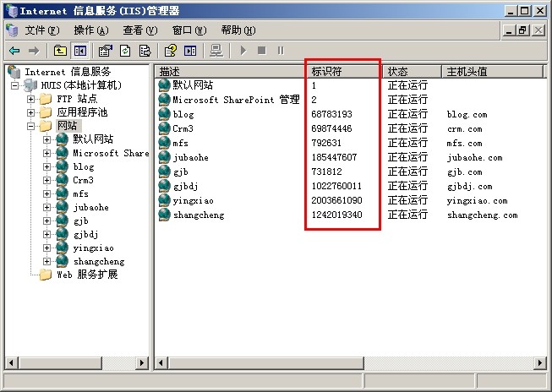Screen dimensions: 552x392
Task: Click the Pause item icon
Action: coord(281,51)
